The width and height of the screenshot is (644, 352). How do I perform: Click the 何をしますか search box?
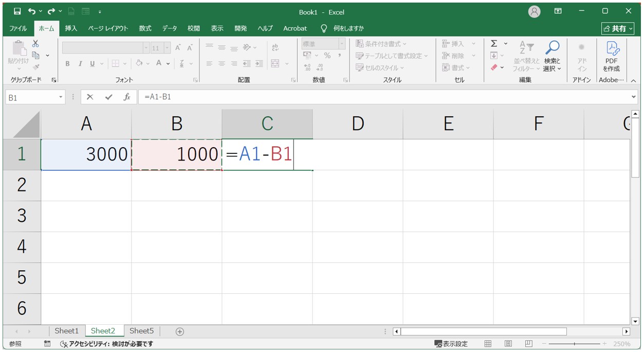coord(342,28)
